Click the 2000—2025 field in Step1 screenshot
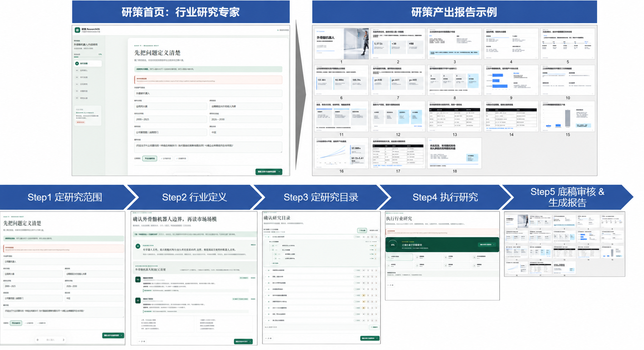The width and height of the screenshot is (644, 350). pyautogui.click(x=33, y=286)
